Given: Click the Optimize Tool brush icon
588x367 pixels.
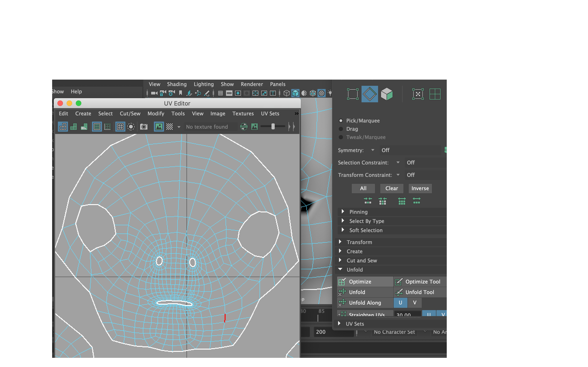Looking at the screenshot, I should click(x=399, y=282).
